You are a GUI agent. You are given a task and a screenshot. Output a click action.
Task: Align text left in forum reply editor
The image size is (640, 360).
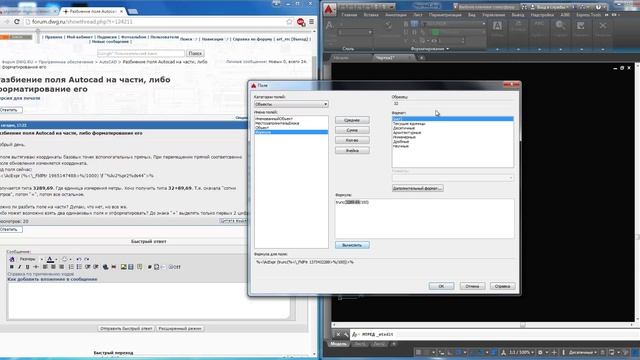tap(45, 267)
